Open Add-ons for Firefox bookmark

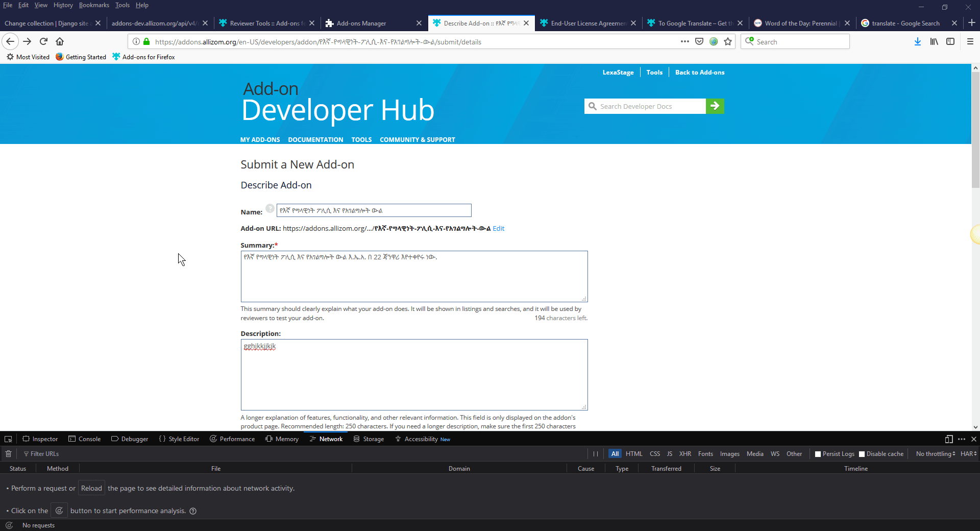(x=143, y=57)
